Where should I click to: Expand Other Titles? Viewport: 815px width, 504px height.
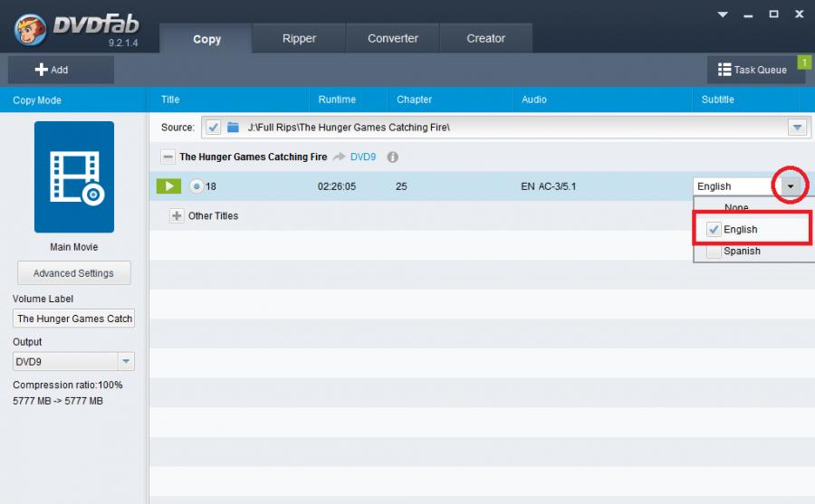[x=177, y=215]
